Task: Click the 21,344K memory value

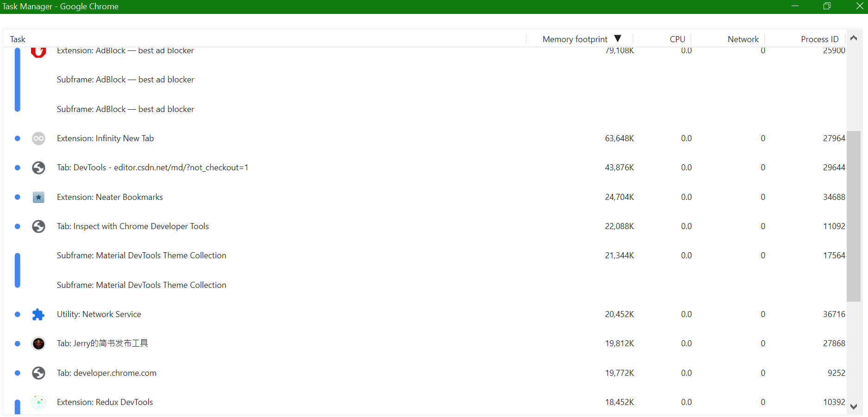Action: pyautogui.click(x=619, y=255)
